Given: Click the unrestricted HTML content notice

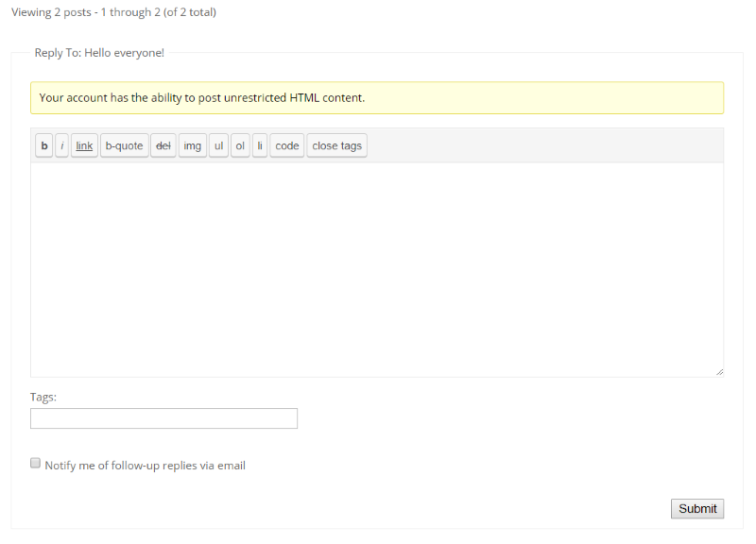Looking at the screenshot, I should coord(377,98).
